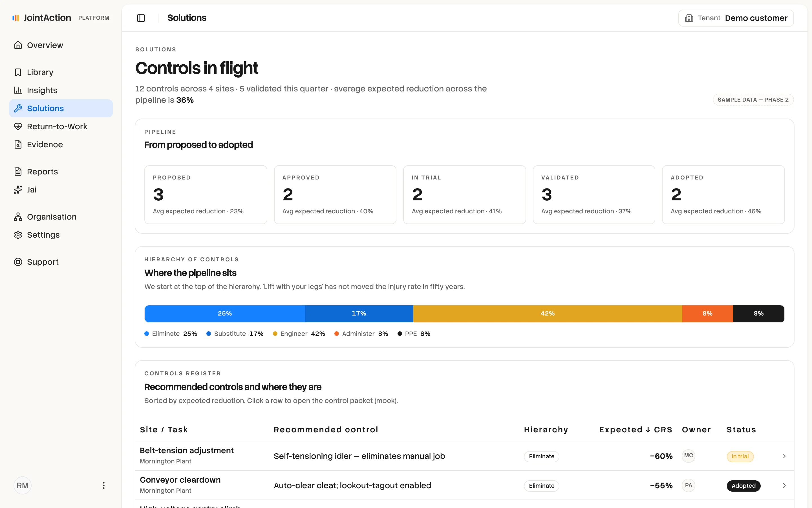Viewport: 812px width, 508px height.
Task: Click the black PPE 8% bar segment
Action: pyautogui.click(x=759, y=314)
